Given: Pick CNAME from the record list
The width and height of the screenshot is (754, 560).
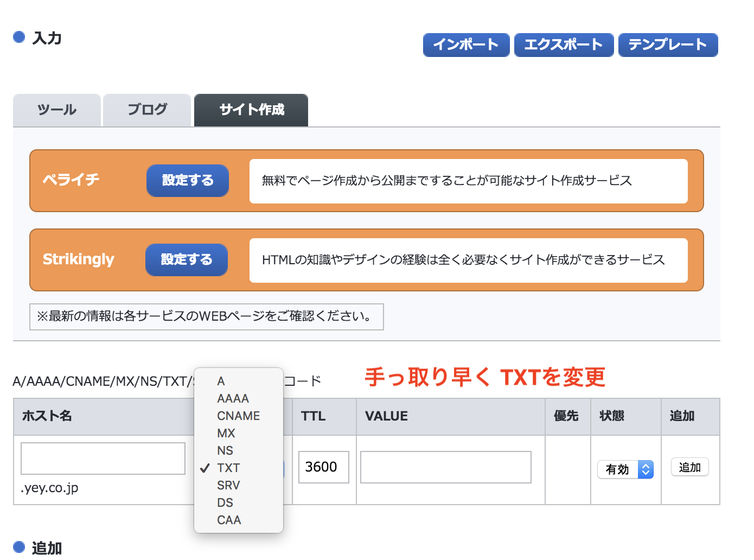Looking at the screenshot, I should [x=238, y=416].
